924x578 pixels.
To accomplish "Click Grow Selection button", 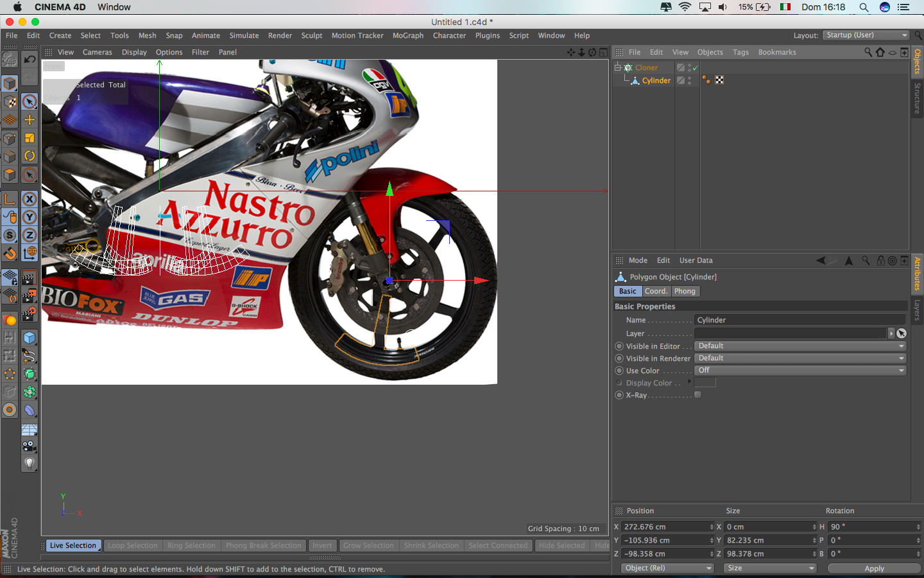I will click(368, 546).
